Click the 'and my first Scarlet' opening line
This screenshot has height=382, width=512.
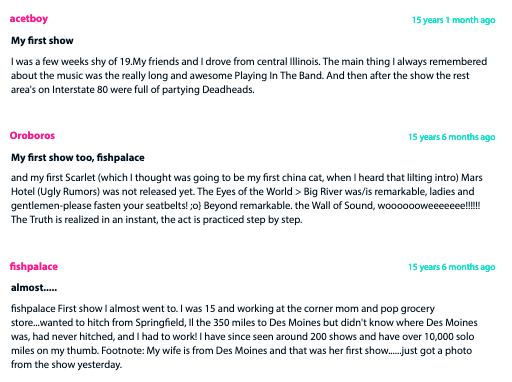pyautogui.click(x=247, y=178)
